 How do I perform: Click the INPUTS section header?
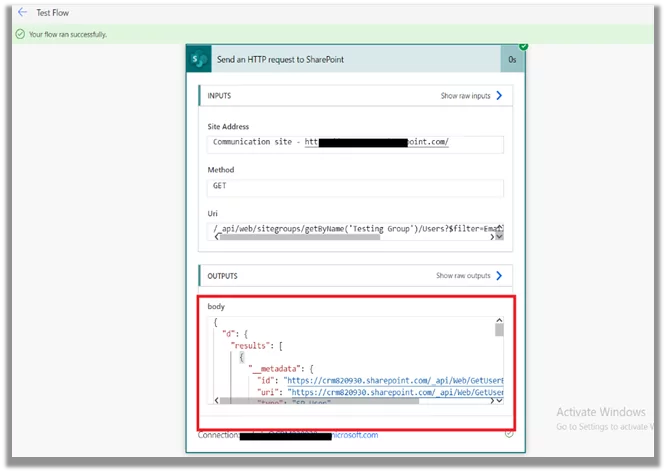click(355, 96)
